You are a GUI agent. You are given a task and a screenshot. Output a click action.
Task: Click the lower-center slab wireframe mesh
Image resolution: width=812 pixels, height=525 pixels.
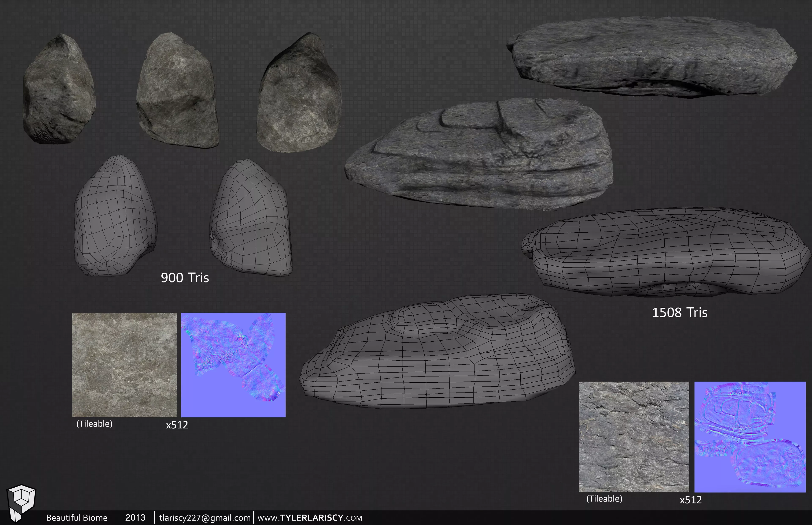437,353
